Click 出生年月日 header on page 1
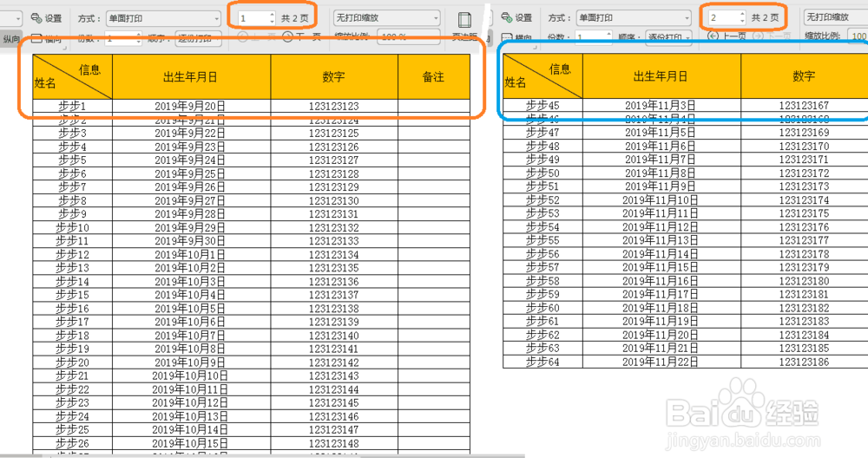Screen dimensions: 868x470 pyautogui.click(x=191, y=77)
